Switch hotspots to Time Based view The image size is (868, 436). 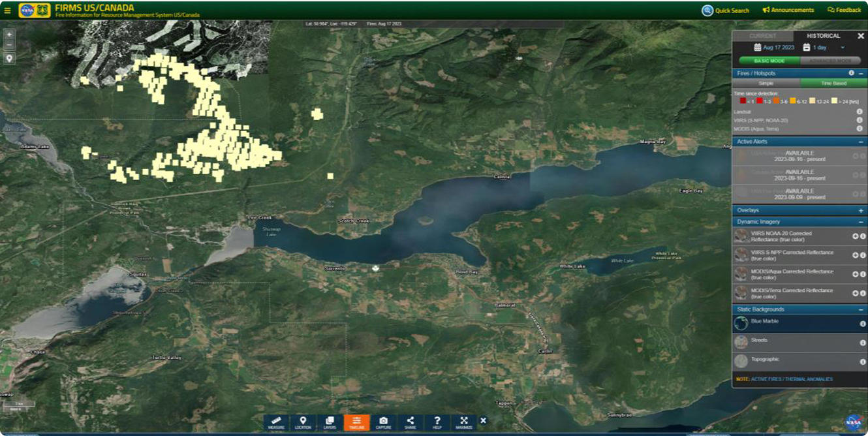833,84
